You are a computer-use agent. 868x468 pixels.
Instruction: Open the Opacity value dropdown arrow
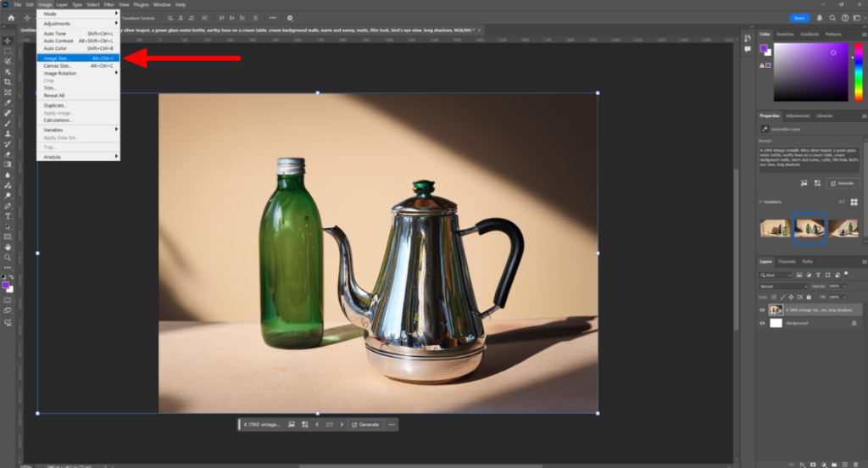[x=844, y=287]
